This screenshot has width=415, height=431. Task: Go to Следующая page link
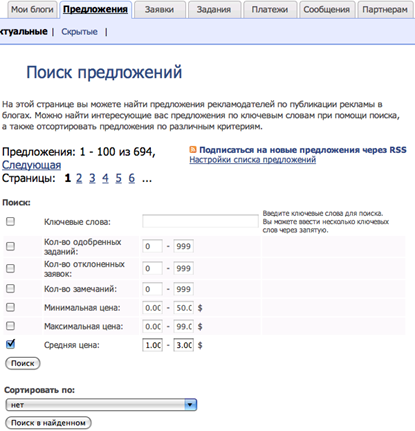pos(31,165)
